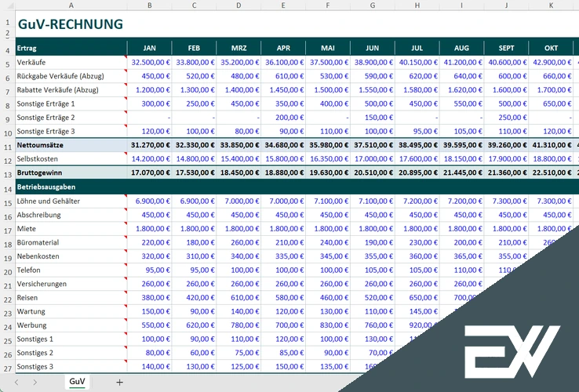Select FEB Büromaterial value 180,00 €
579x392 pixels.
(x=194, y=242)
